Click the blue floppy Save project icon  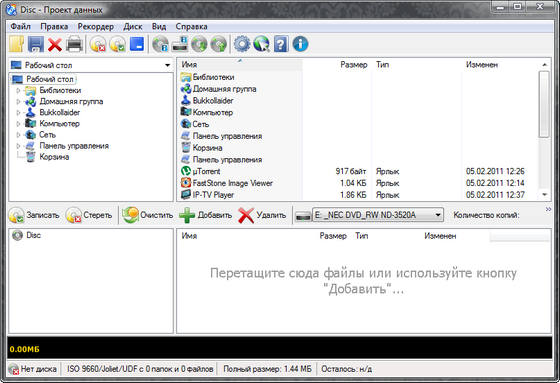pyautogui.click(x=36, y=44)
